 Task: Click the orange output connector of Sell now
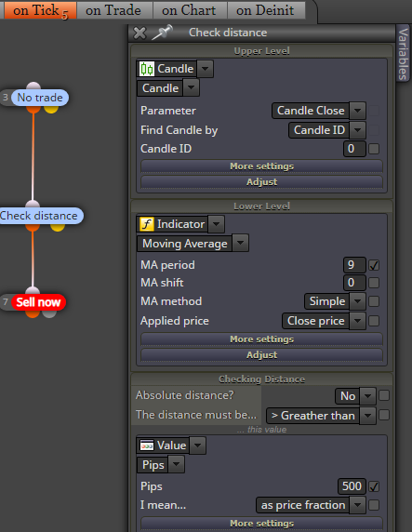(33, 313)
